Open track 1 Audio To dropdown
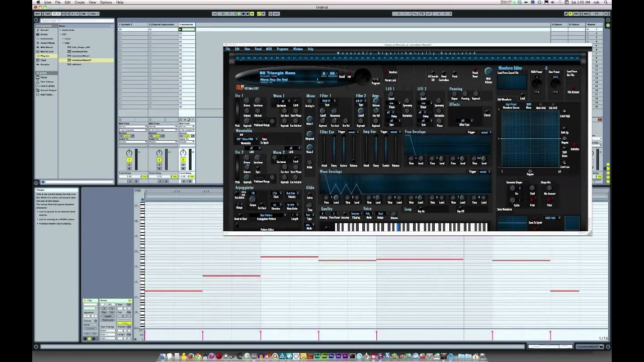The width and height of the screenshot is (644, 362). click(132, 142)
